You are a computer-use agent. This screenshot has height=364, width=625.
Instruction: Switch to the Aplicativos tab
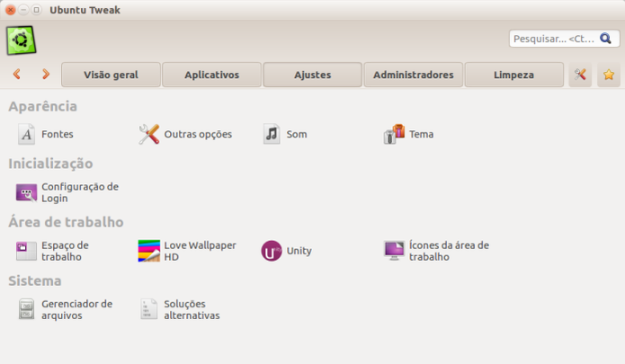pos(211,75)
